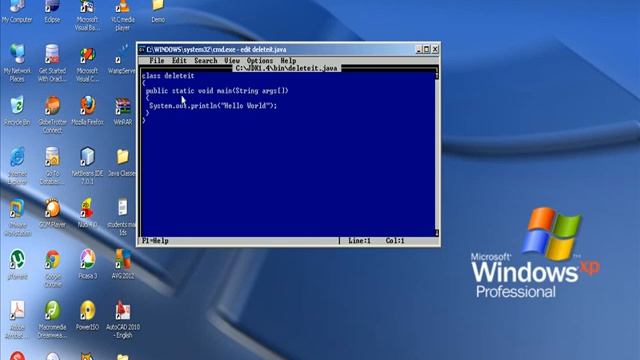Click the scroll-down arrow of editor scrollbar

click(x=437, y=233)
